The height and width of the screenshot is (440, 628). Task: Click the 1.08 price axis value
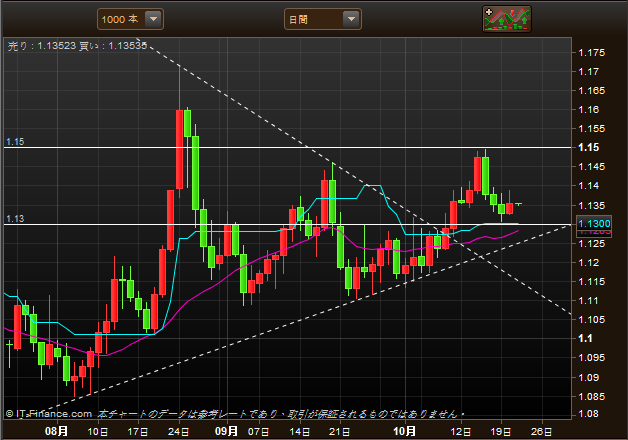pyautogui.click(x=588, y=414)
